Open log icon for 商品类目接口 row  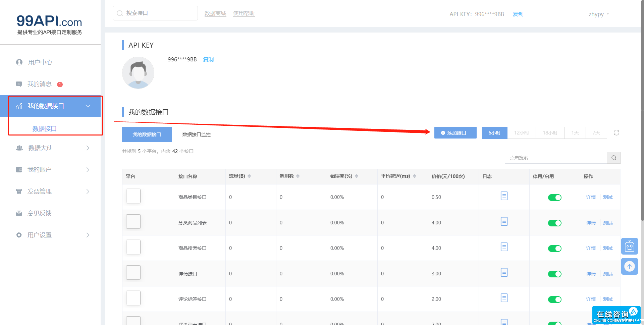tap(504, 196)
